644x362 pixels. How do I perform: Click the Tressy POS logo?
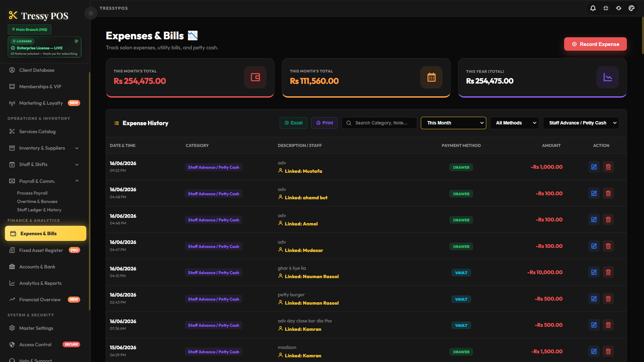coord(39,15)
